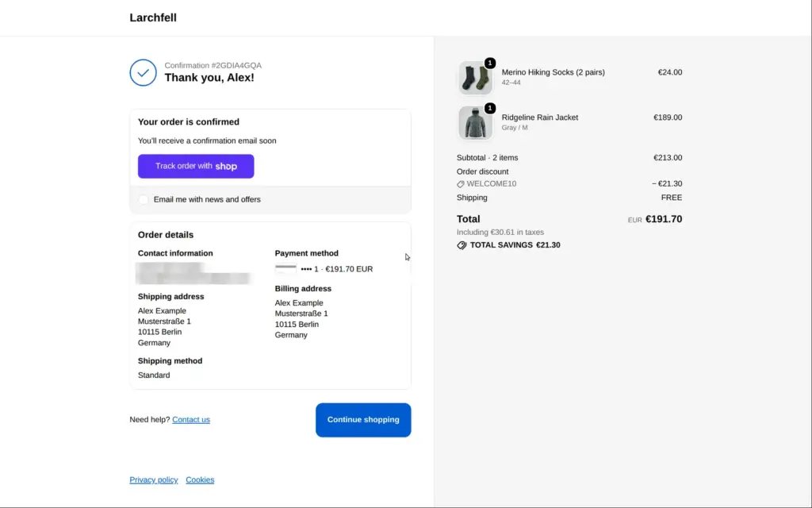Click the Merino Hiking Socks thumbnail
This screenshot has height=508, width=812.
click(476, 78)
